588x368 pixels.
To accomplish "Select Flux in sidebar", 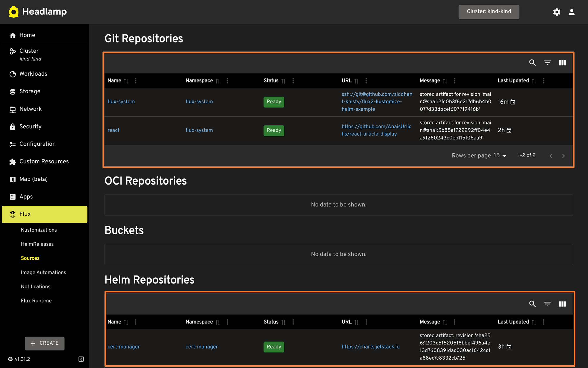I will (44, 214).
